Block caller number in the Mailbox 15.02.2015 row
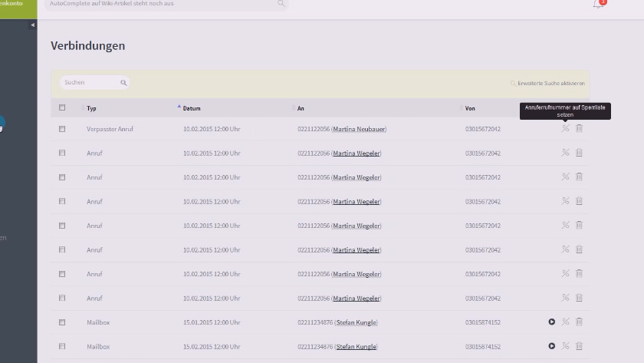The width and height of the screenshot is (644, 363). coord(566,346)
